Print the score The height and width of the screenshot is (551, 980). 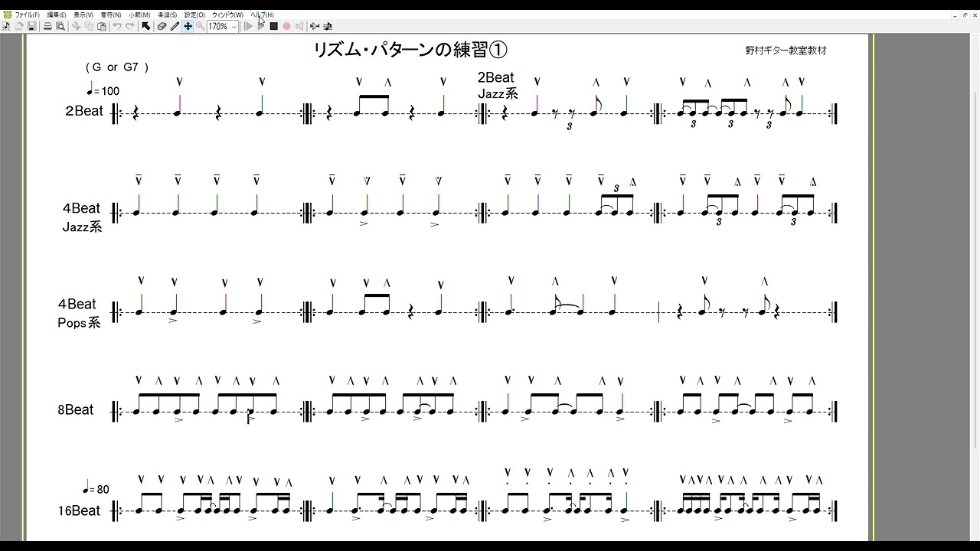pos(47,26)
